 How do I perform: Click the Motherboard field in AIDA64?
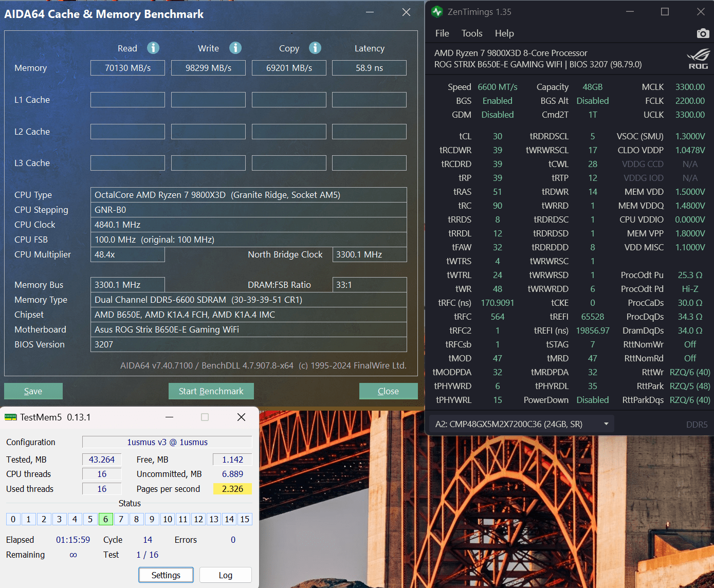[x=249, y=329]
